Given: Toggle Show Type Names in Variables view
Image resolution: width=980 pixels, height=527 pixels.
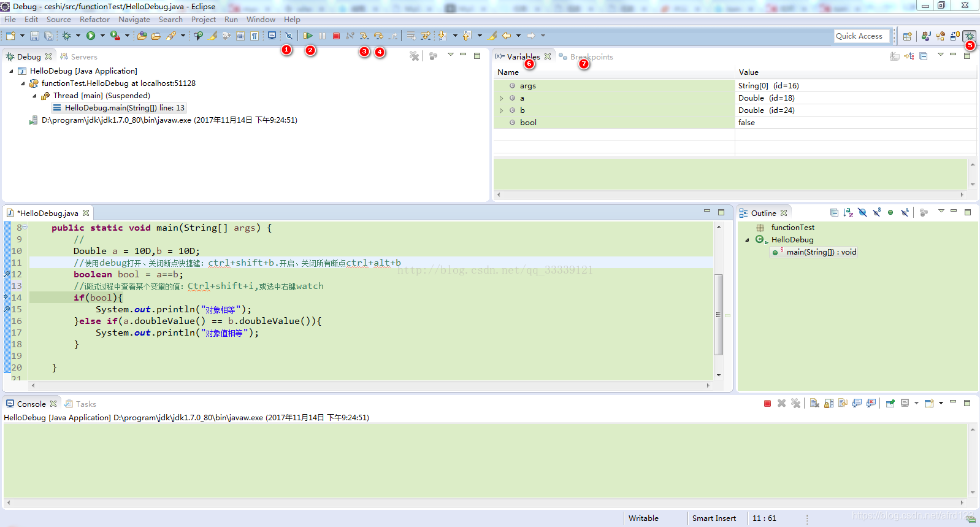Looking at the screenshot, I should tap(895, 56).
